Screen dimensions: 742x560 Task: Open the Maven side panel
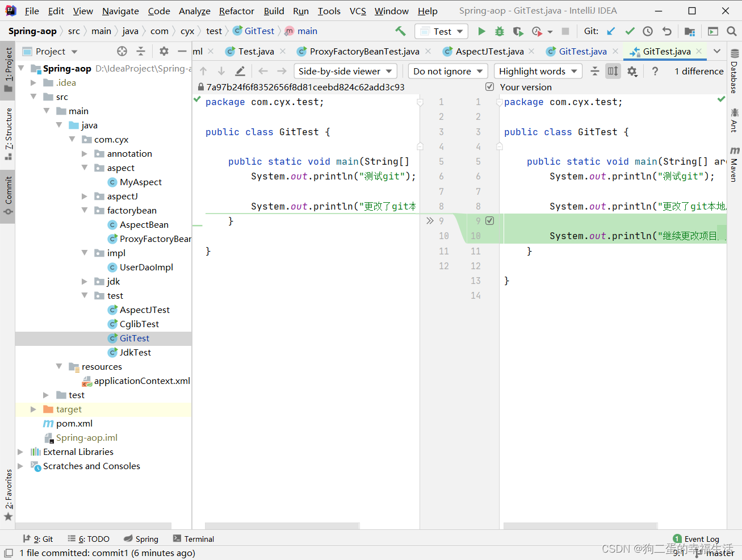click(735, 164)
